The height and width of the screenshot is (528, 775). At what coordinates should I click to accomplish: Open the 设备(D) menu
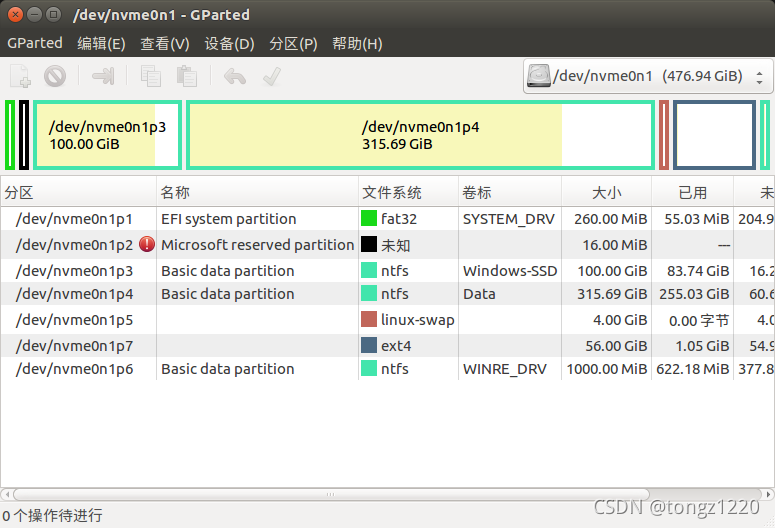(x=229, y=44)
